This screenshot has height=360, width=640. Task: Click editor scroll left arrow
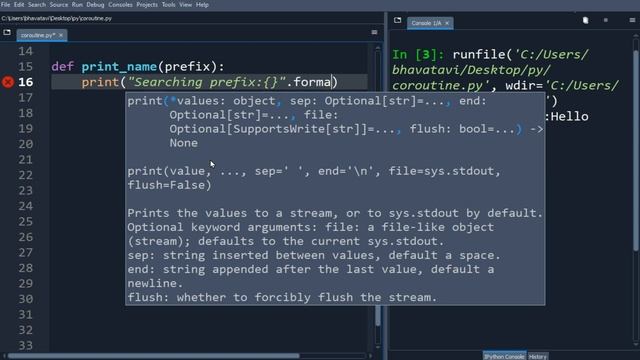[x=4, y=356]
